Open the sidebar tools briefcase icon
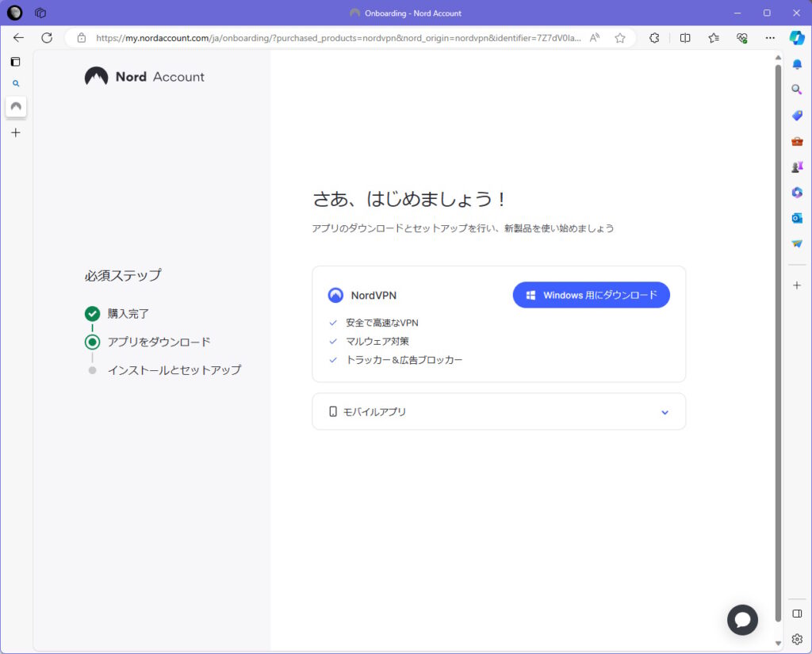Screen dimensions: 812x654 pyautogui.click(x=797, y=141)
